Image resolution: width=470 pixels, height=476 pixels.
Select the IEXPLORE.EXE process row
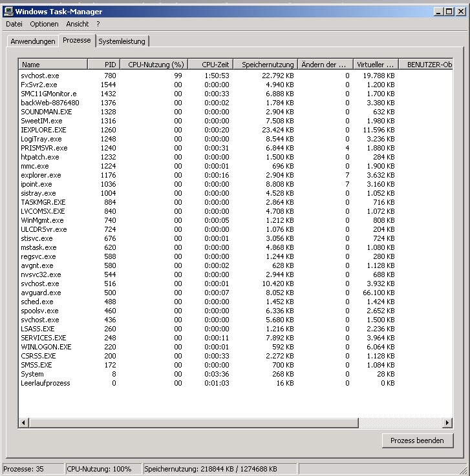coord(43,130)
